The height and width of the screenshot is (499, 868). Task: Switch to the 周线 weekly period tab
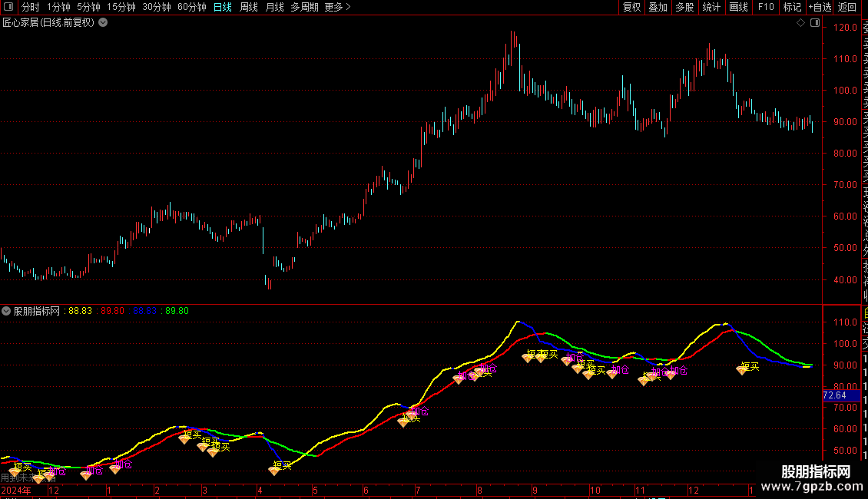coord(249,7)
